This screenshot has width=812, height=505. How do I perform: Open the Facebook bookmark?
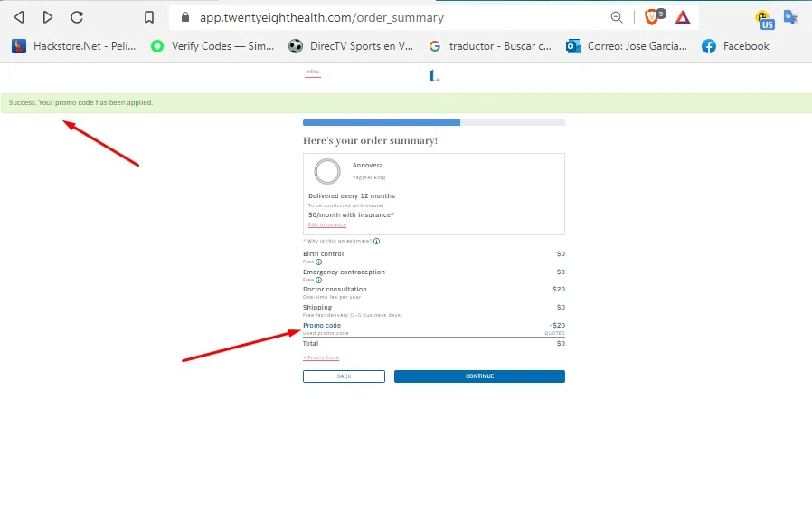pyautogui.click(x=735, y=46)
